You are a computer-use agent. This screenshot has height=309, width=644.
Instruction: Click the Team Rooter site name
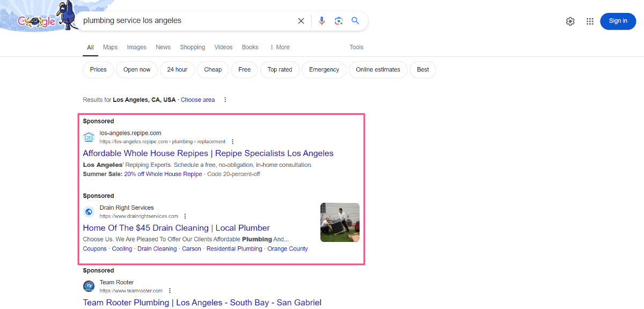click(x=116, y=282)
